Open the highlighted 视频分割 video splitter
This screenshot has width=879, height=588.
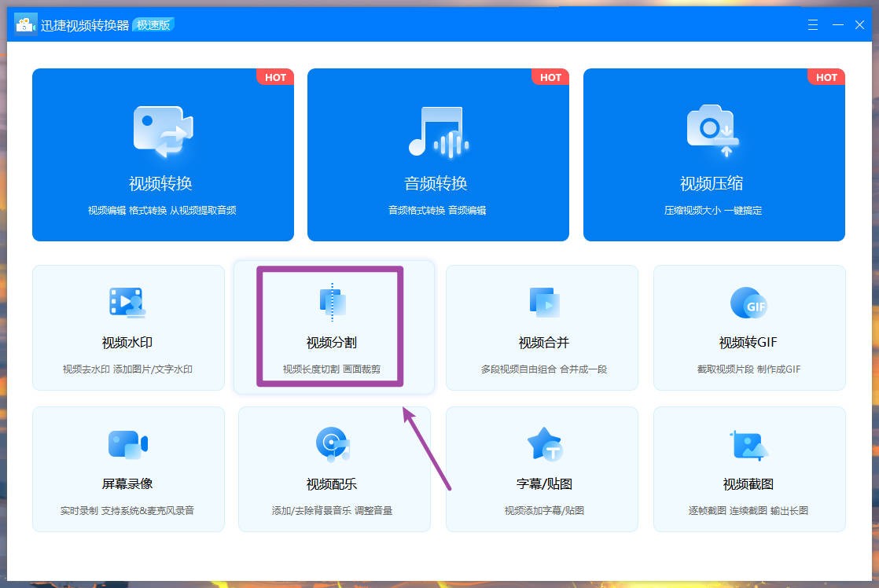coord(333,328)
